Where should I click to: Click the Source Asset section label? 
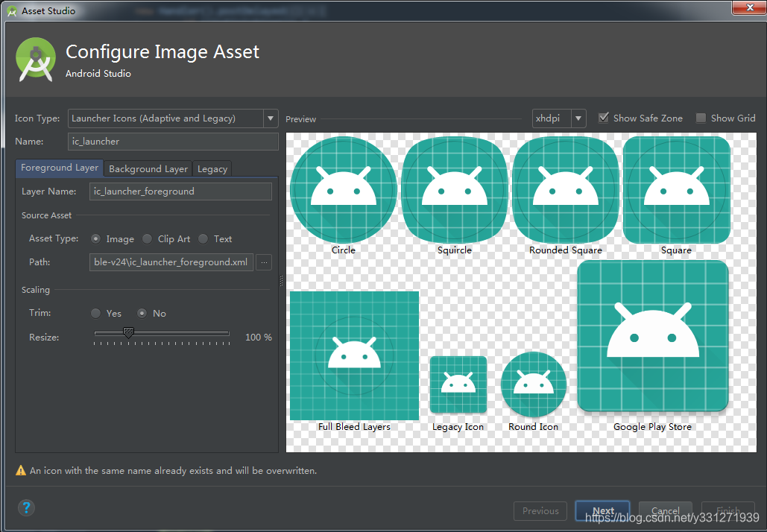46,215
